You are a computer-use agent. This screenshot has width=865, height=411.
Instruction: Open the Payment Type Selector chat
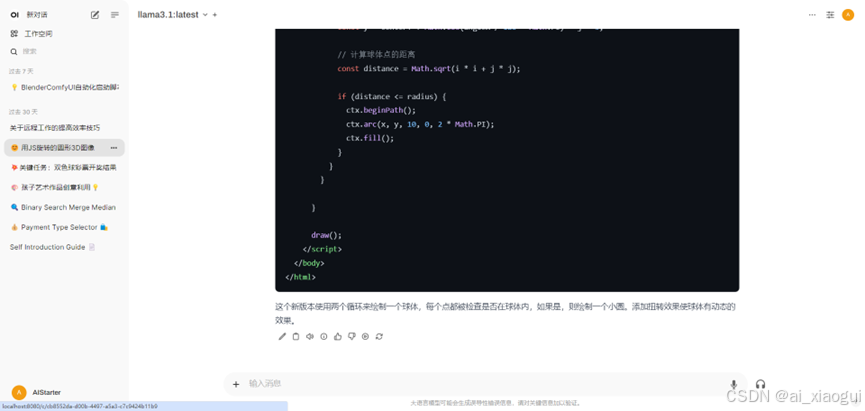pyautogui.click(x=65, y=227)
